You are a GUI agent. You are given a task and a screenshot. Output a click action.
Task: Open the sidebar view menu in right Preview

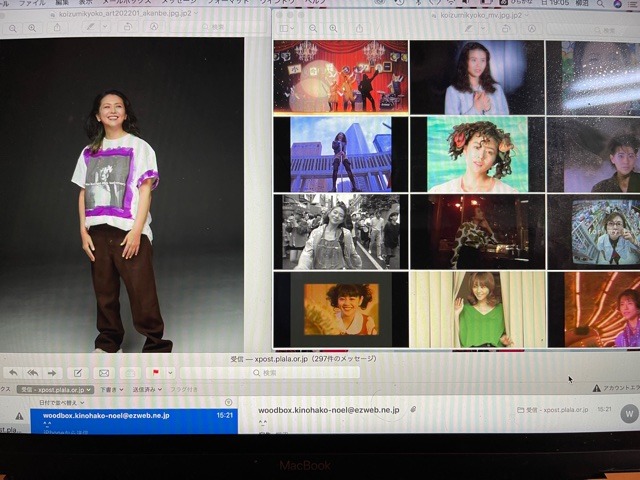287,28
